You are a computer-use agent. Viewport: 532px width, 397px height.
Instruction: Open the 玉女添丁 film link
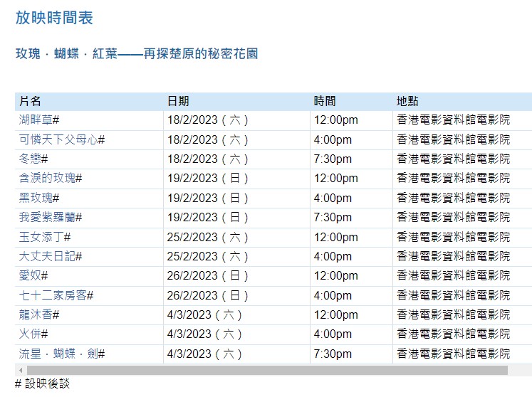coord(41,237)
